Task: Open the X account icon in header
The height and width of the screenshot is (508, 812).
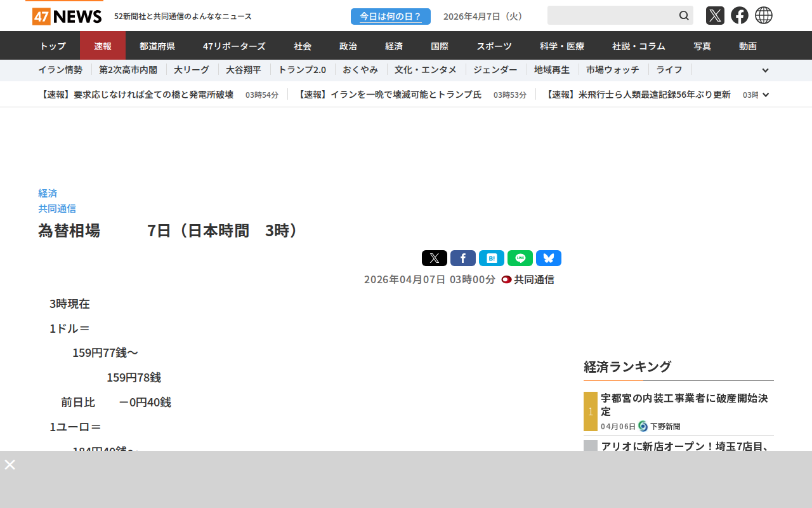Action: [x=715, y=16]
